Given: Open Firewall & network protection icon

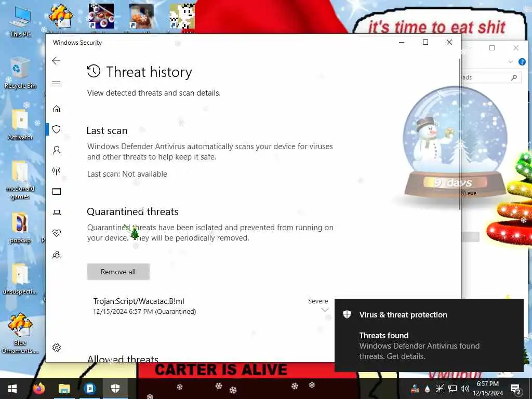Looking at the screenshot, I should [x=56, y=170].
